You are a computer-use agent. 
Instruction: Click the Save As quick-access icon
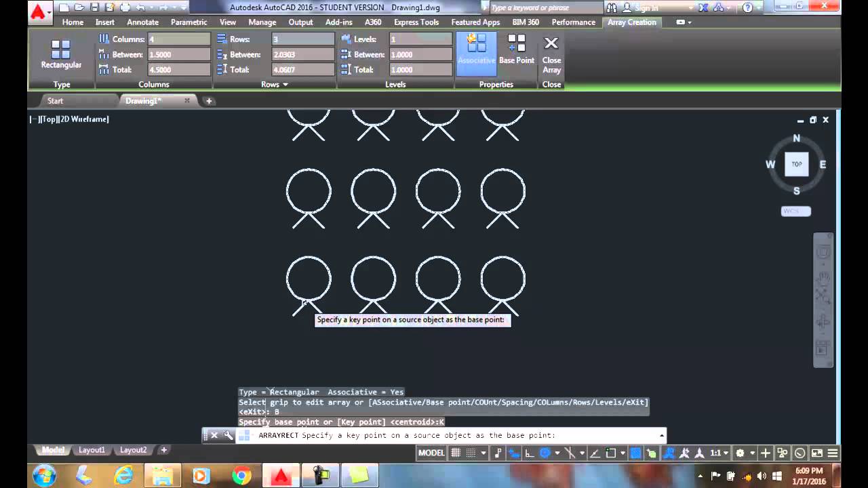[110, 7]
